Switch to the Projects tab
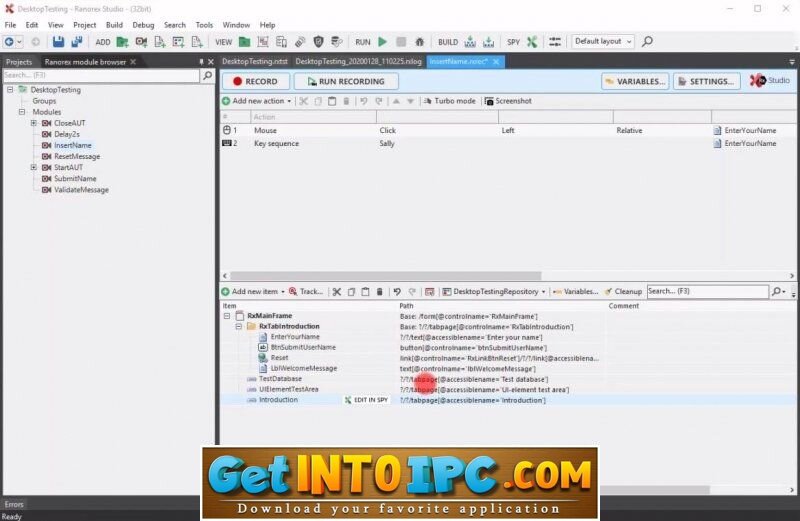Viewport: 800px width, 521px height. click(19, 62)
